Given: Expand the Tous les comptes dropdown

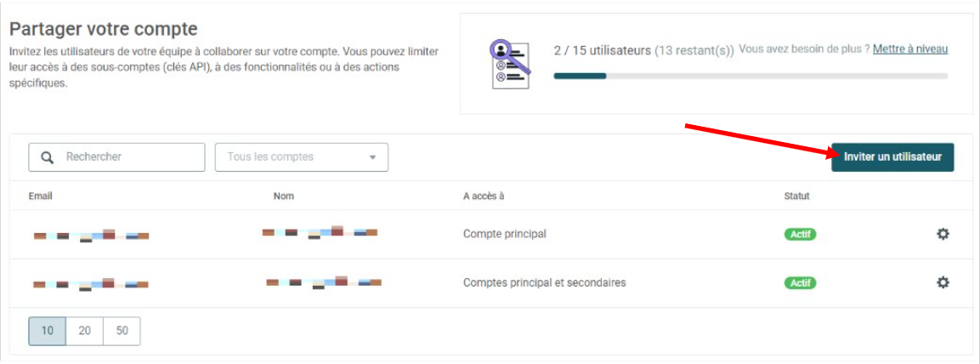Looking at the screenshot, I should click(x=301, y=157).
